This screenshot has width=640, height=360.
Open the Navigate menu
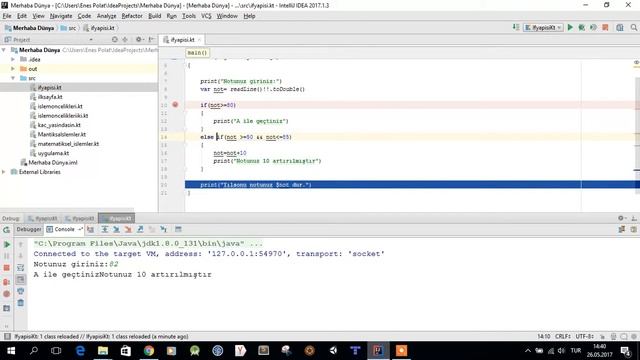(61, 16)
